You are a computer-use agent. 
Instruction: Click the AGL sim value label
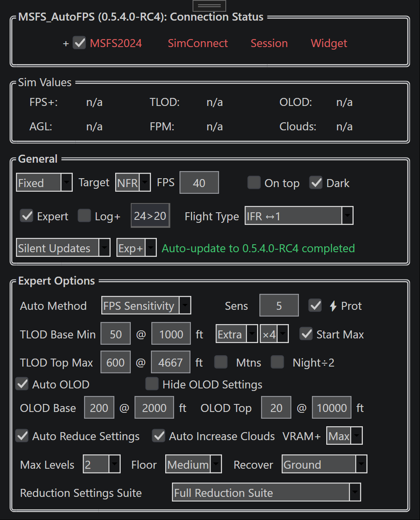(41, 127)
